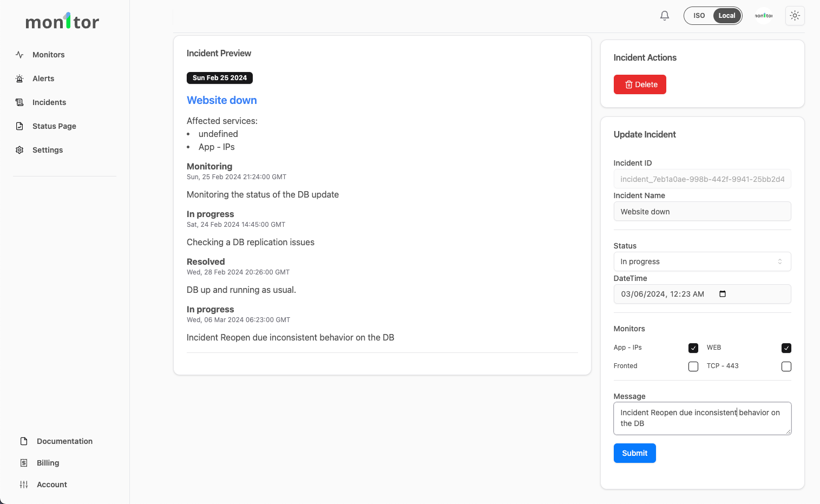Image resolution: width=820 pixels, height=504 pixels.
Task: Click the Status Page document icon
Action: 19,126
